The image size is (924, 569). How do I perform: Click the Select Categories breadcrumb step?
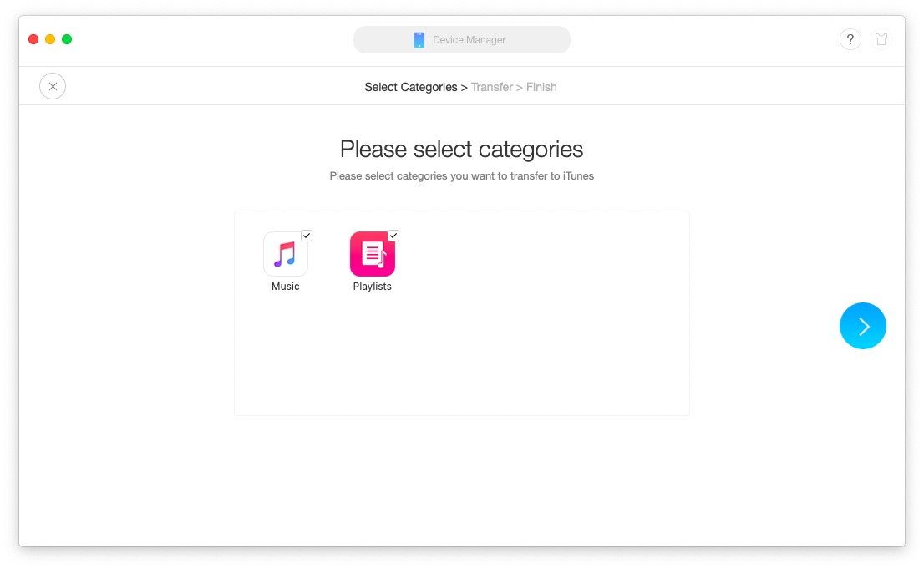tap(411, 87)
